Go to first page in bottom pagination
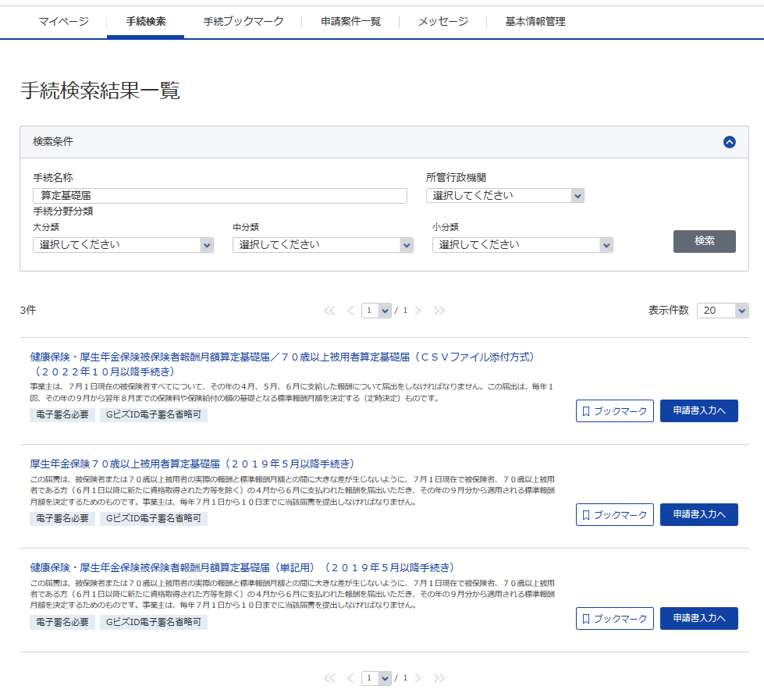The image size is (764, 700). coord(329,678)
